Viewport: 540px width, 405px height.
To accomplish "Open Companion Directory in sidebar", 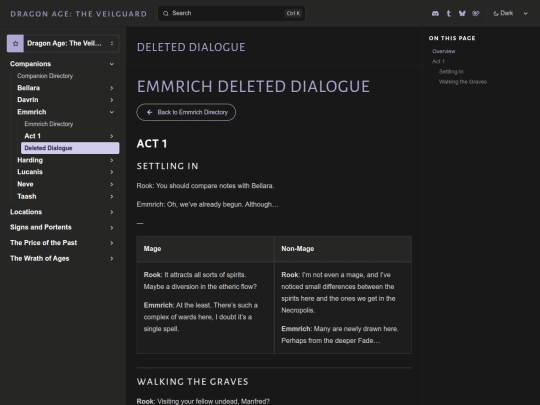I will click(x=45, y=76).
